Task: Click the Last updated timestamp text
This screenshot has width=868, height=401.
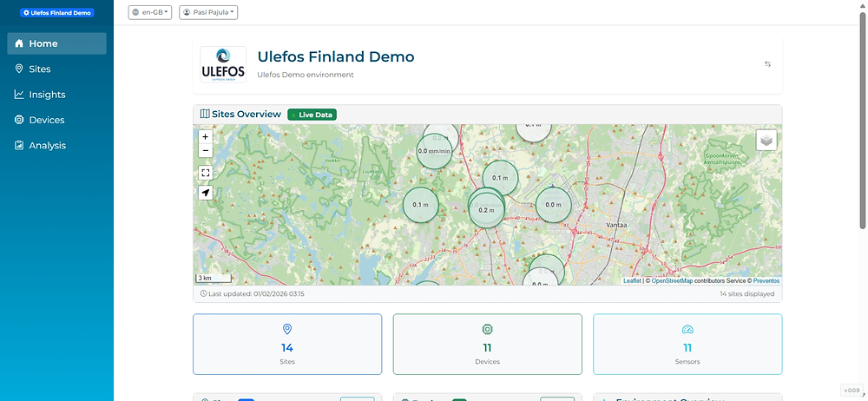Action: pos(252,294)
